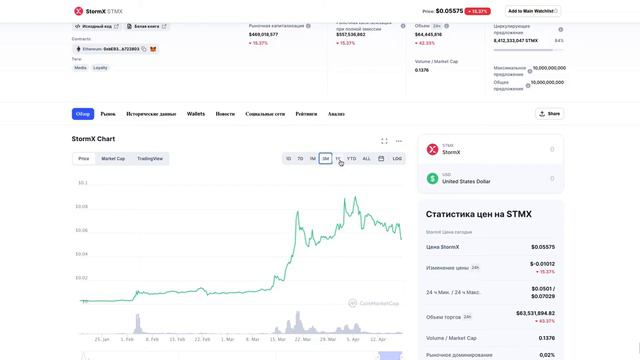The image size is (640, 360).
Task: Switch to the Рынок tab
Action: coord(108,114)
